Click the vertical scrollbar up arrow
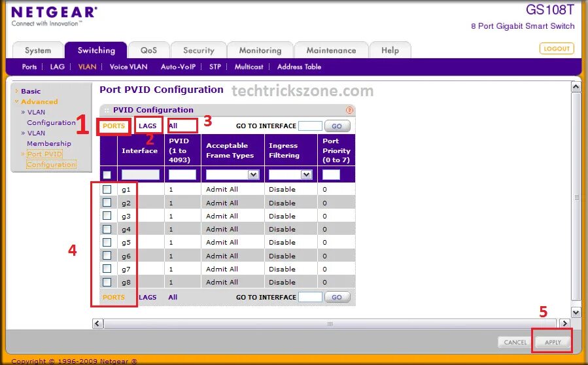 tap(576, 87)
